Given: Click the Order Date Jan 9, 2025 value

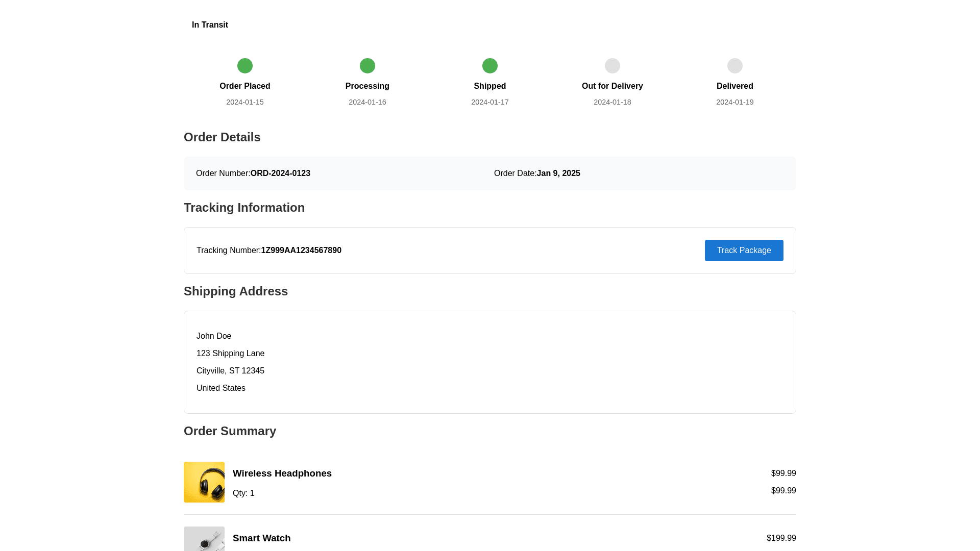Looking at the screenshot, I should (x=558, y=173).
